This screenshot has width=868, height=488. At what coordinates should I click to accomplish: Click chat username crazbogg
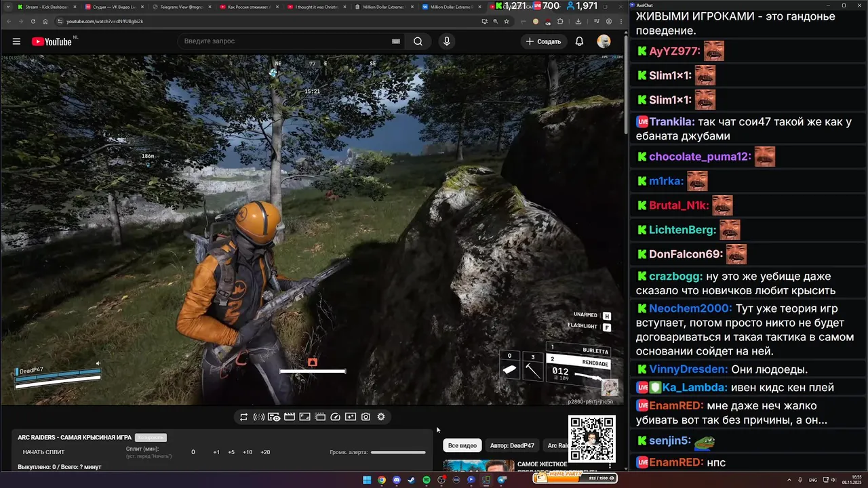[675, 276]
